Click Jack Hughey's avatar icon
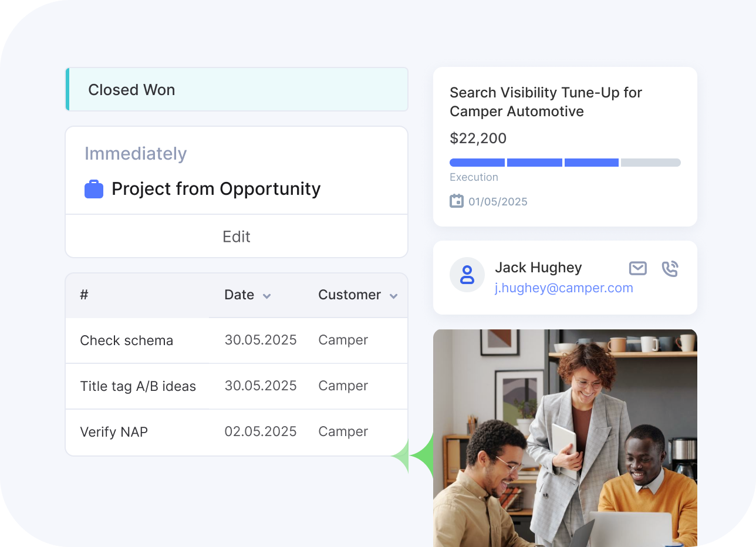 coord(467,275)
